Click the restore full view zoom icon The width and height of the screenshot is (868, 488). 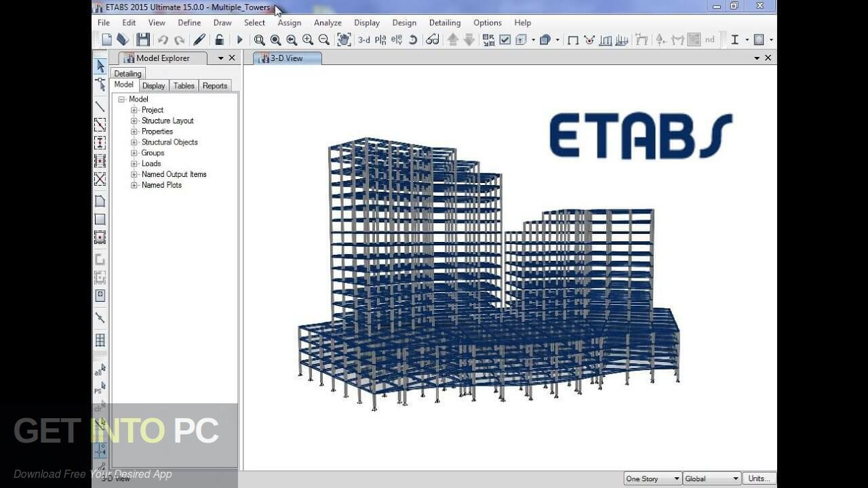pyautogui.click(x=275, y=40)
